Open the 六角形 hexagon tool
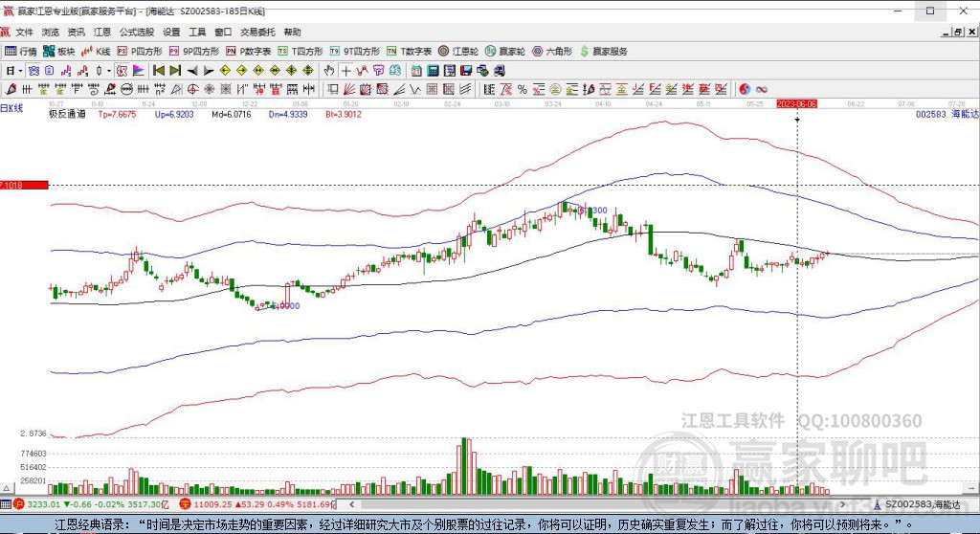Screen dimensions: 980x534 click(x=552, y=52)
